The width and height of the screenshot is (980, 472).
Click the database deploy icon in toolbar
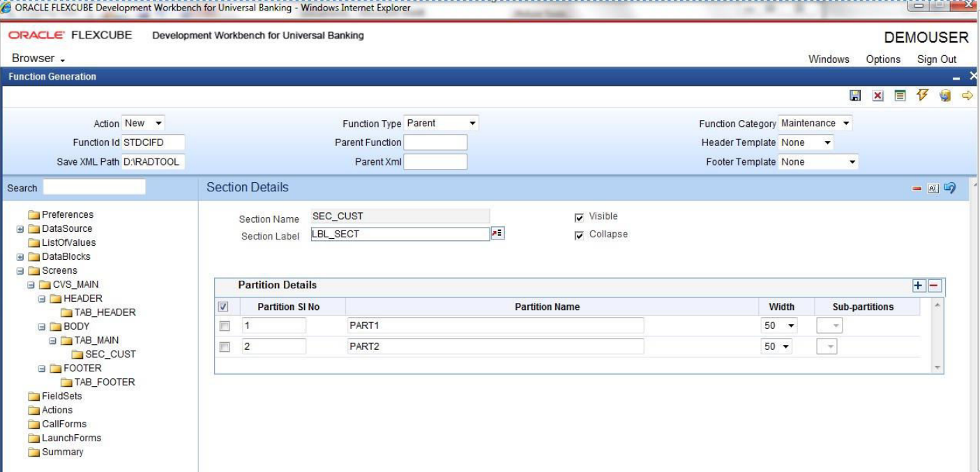pyautogui.click(x=945, y=96)
